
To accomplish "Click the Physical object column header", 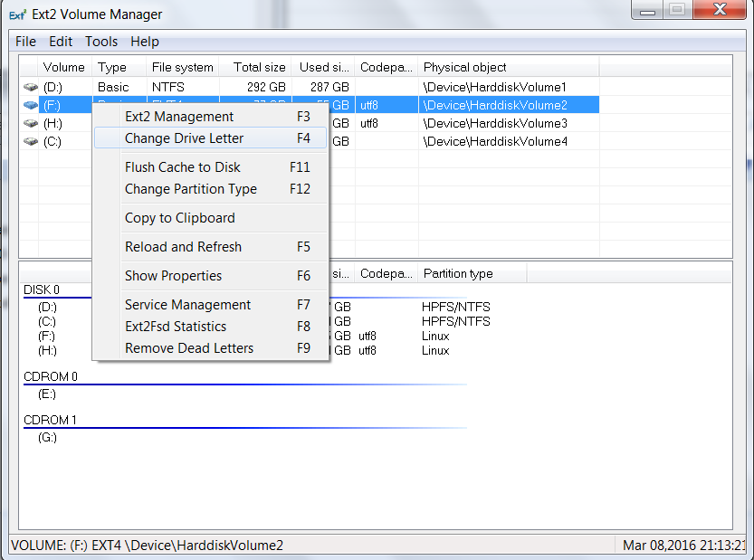I will 509,67.
